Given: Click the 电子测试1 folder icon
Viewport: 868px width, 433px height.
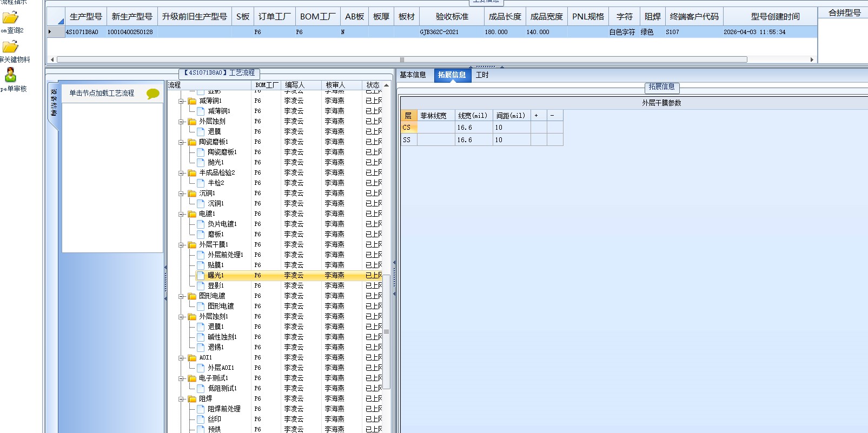Looking at the screenshot, I should click(x=192, y=378).
